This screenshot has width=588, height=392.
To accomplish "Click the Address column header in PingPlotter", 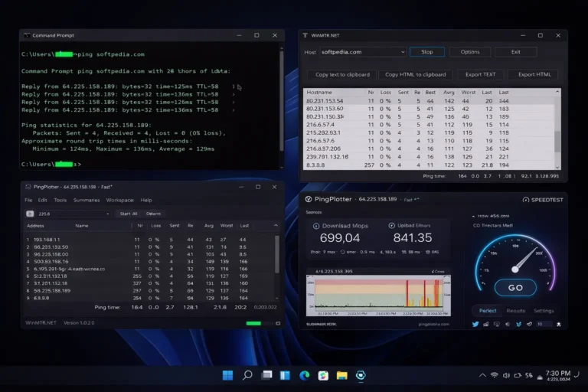I will [35, 226].
